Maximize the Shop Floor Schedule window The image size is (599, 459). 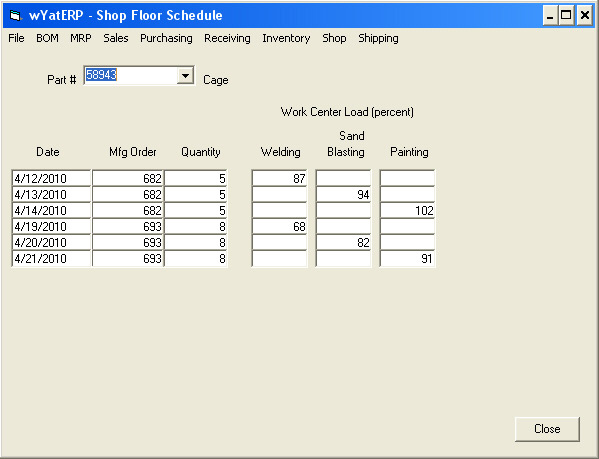click(x=566, y=16)
